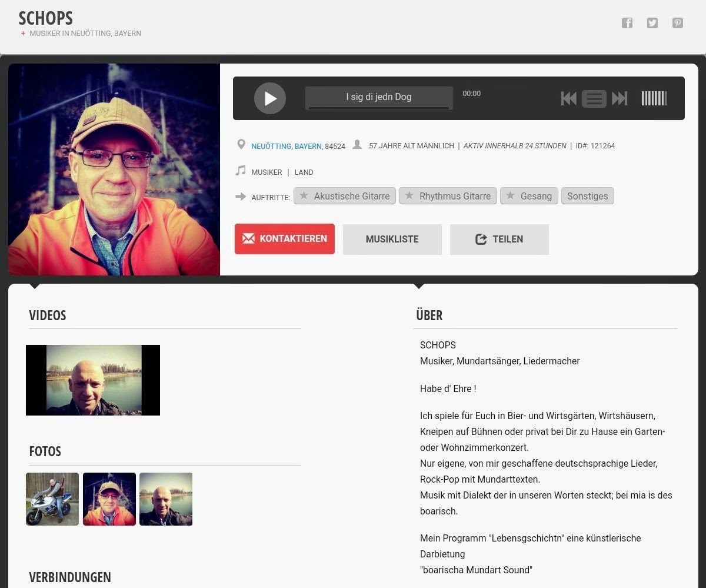
Task: Skip to the previous track
Action: (568, 98)
